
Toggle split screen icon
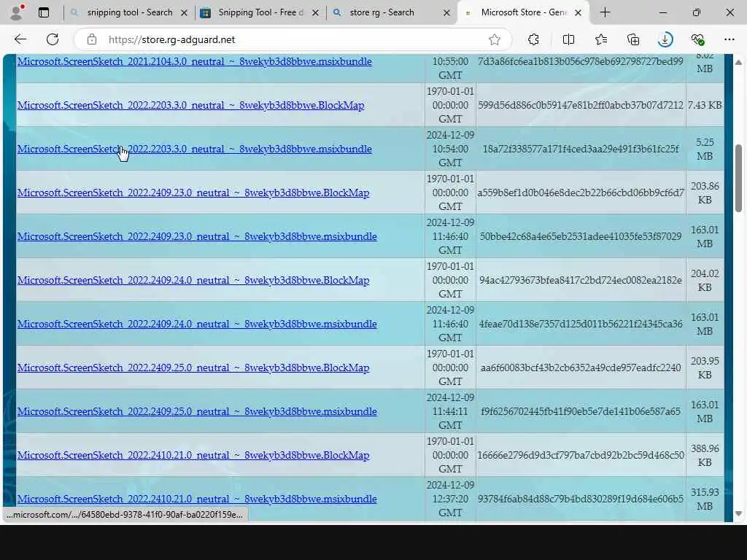(568, 39)
